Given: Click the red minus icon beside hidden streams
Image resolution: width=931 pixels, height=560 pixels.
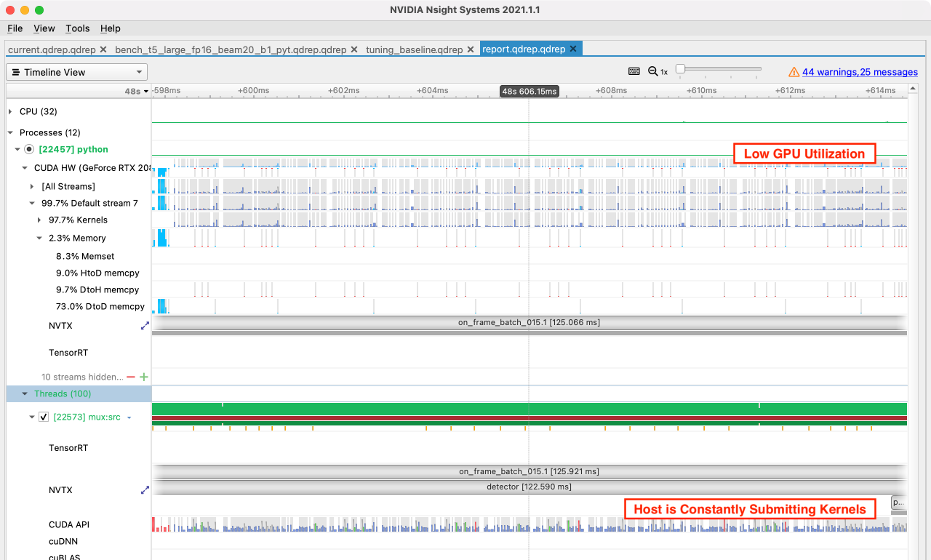Looking at the screenshot, I should (x=131, y=377).
